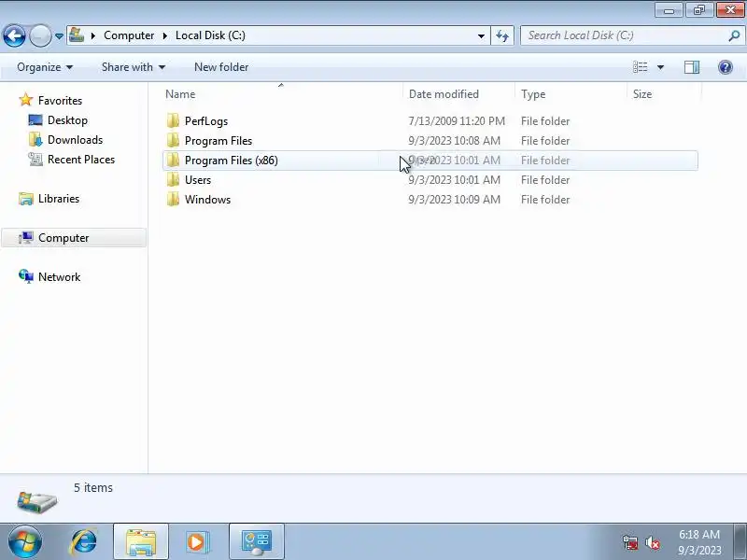The width and height of the screenshot is (747, 560).
Task: Select Computer in the navigation pane
Action: 63,238
